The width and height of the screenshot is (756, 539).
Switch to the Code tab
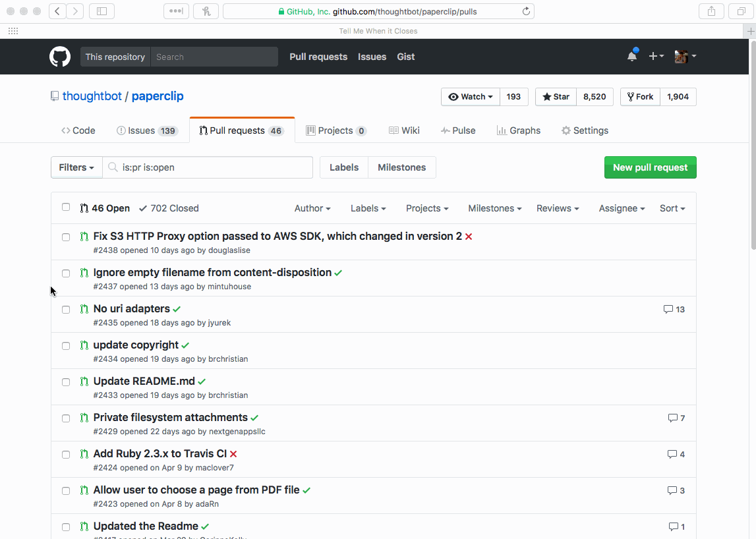click(78, 130)
